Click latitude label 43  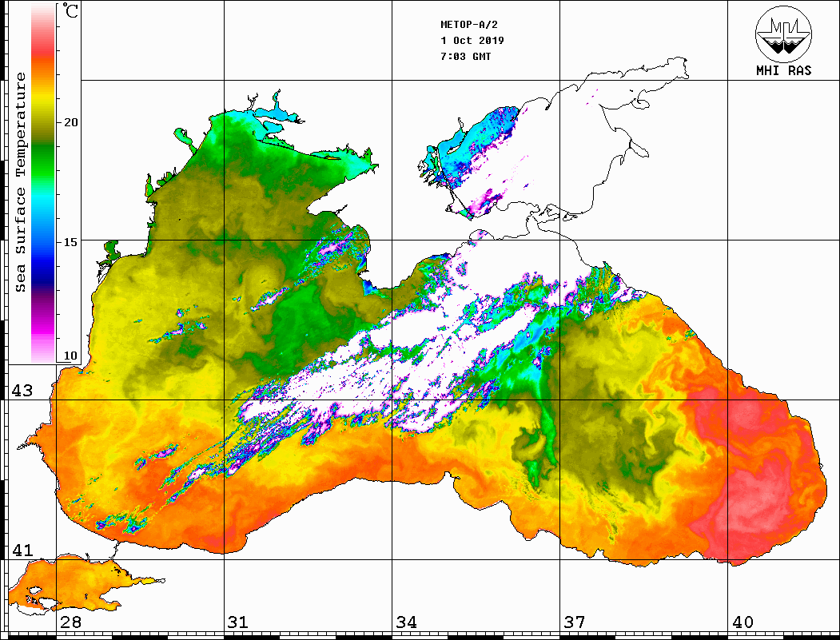(x=22, y=391)
